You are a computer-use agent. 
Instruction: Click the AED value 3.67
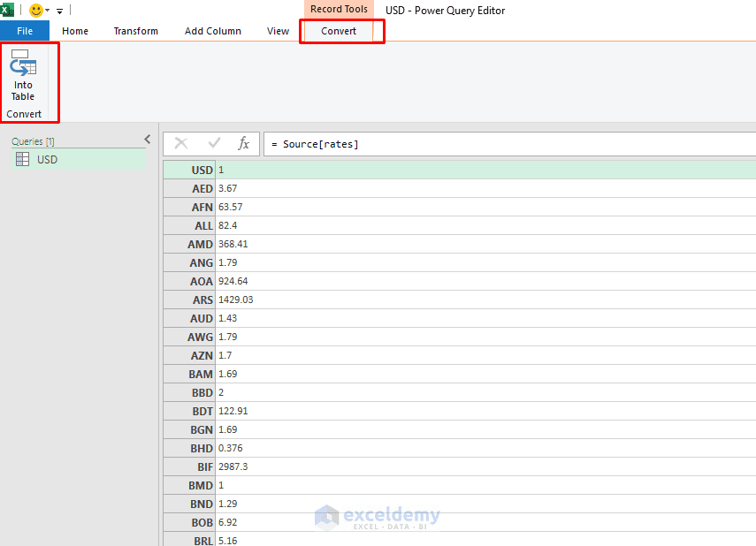pos(227,188)
